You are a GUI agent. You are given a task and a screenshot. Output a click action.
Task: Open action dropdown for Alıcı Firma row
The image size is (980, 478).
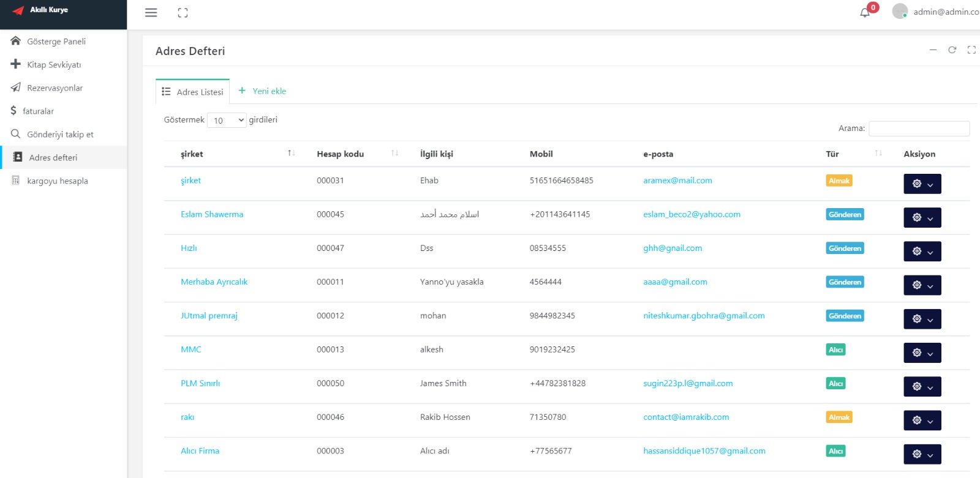(x=922, y=454)
